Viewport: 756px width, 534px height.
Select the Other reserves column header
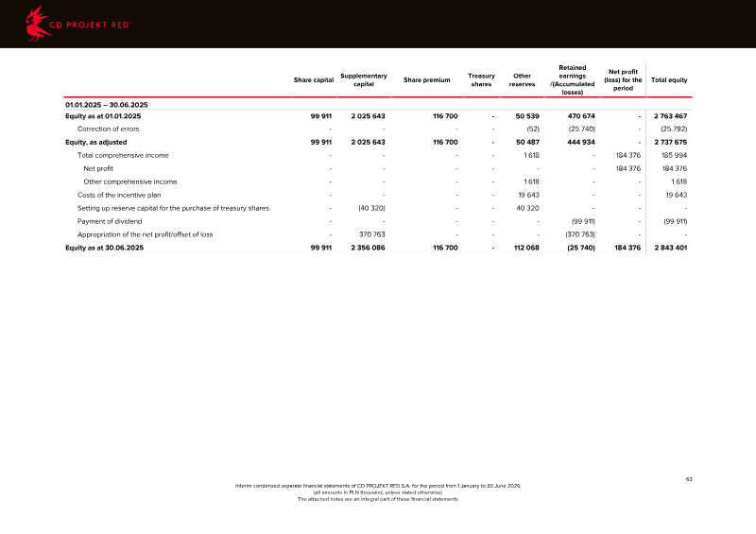522,80
